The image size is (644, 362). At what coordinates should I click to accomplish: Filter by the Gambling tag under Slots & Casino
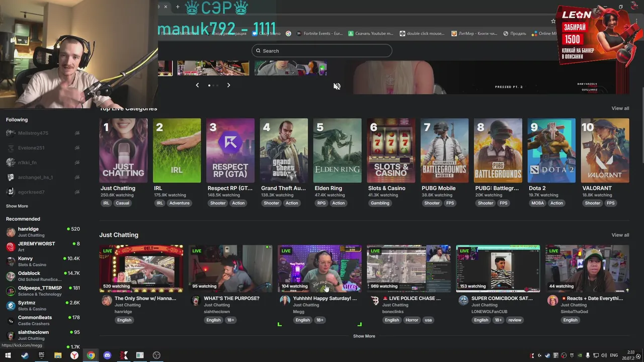click(380, 203)
